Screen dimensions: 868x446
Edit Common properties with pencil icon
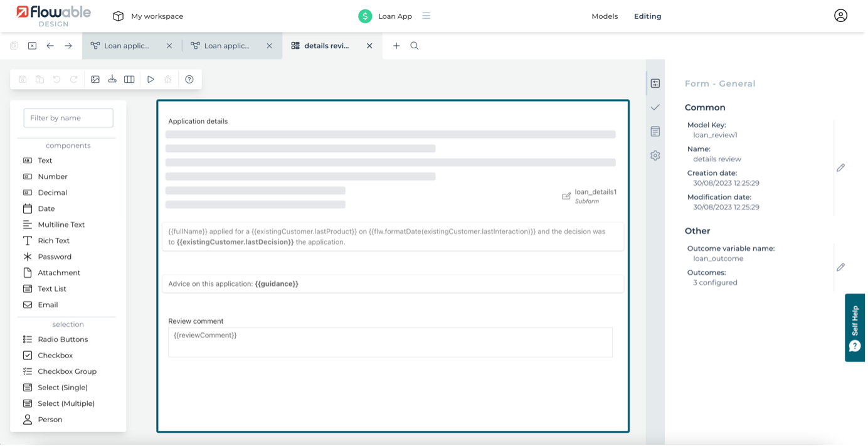click(x=840, y=167)
